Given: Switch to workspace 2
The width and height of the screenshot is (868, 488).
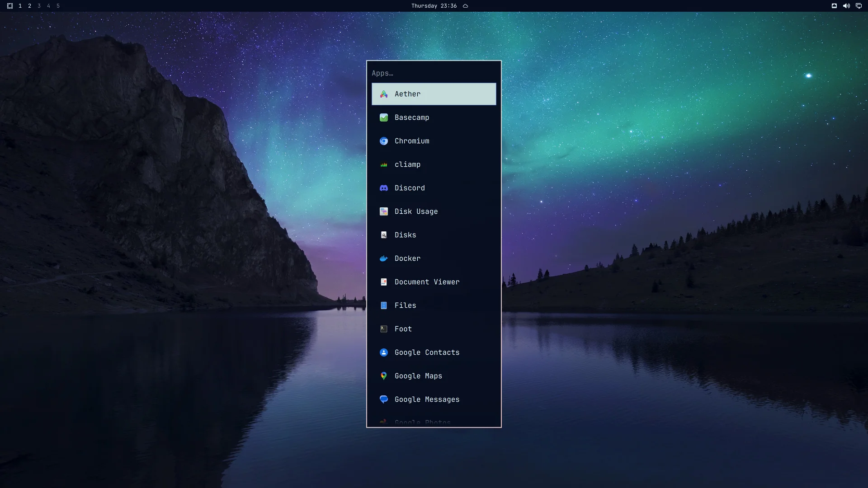Looking at the screenshot, I should 30,6.
